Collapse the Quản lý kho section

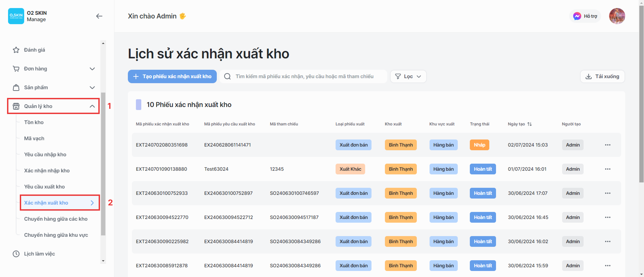tap(92, 106)
